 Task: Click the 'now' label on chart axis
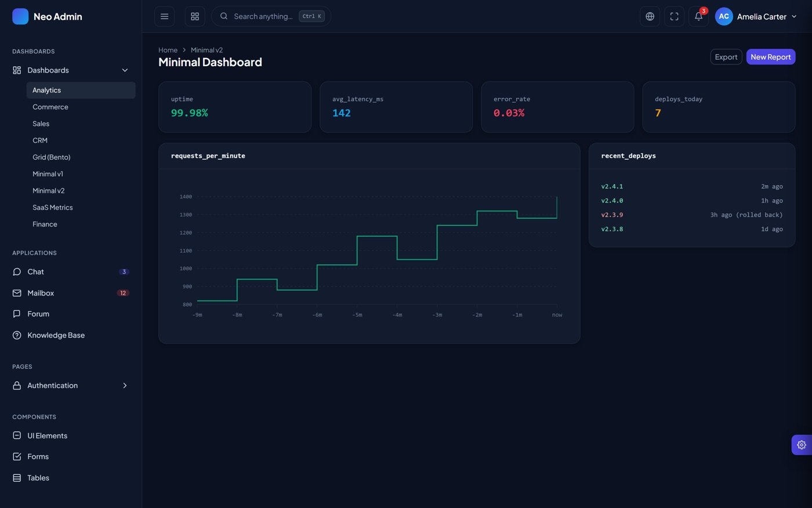click(557, 315)
